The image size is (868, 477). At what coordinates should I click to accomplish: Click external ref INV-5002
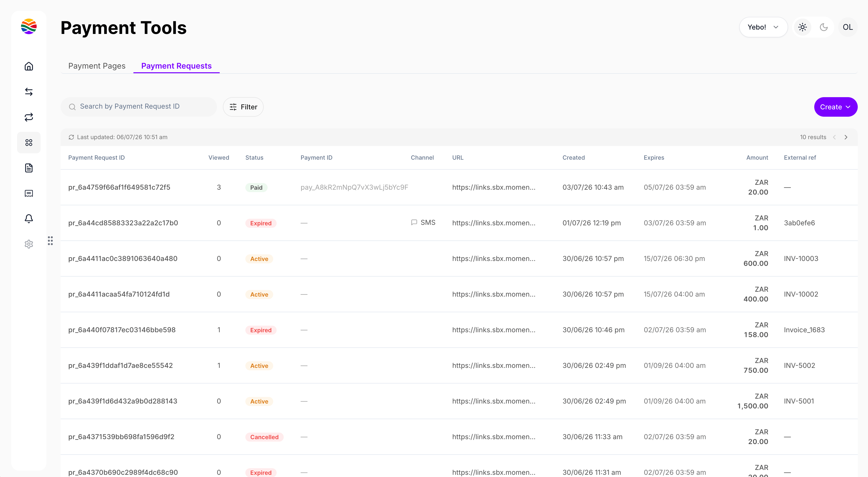pos(799,366)
